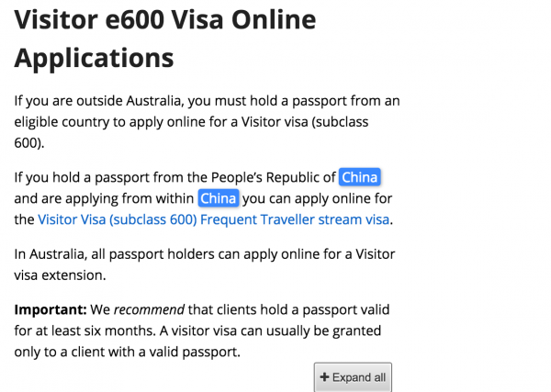Click highlighted China after 'Republic of'
The height and width of the screenshot is (392, 551).
[x=359, y=177]
